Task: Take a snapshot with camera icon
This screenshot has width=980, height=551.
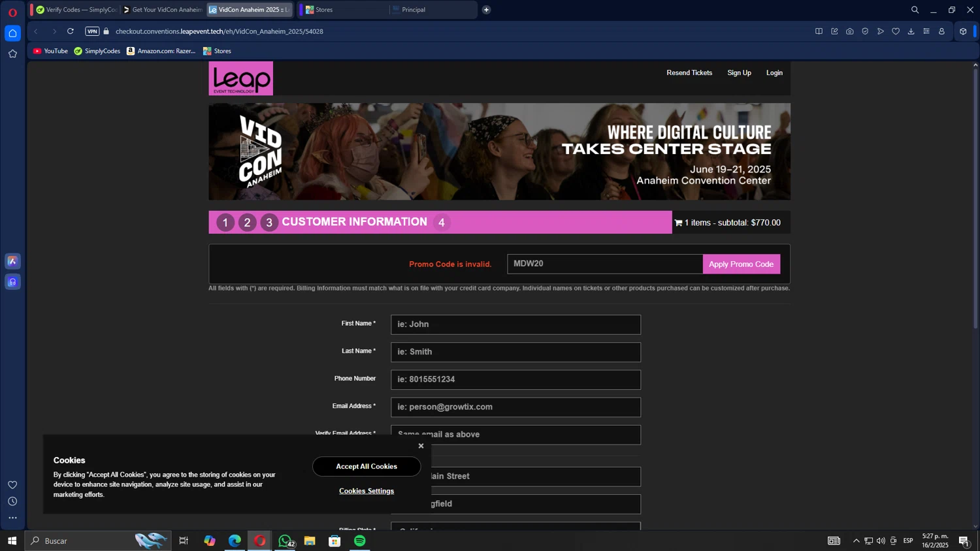Action: (x=849, y=31)
